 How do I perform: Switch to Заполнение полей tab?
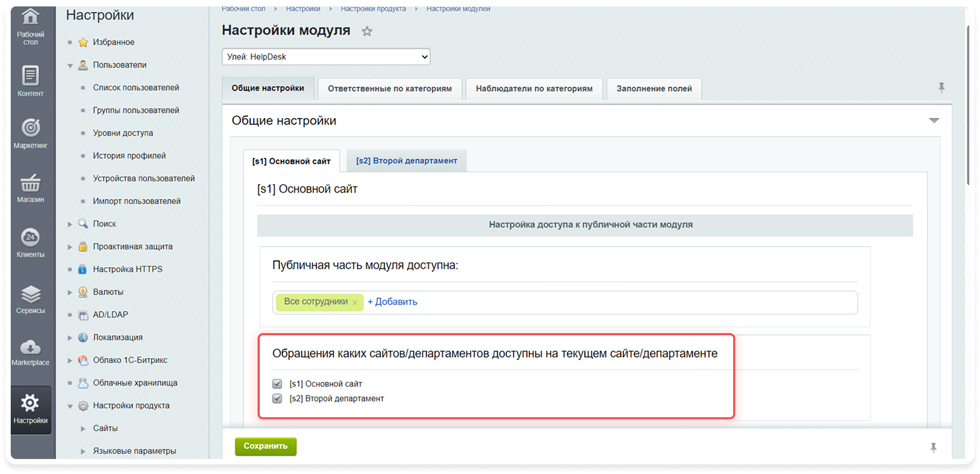point(654,89)
